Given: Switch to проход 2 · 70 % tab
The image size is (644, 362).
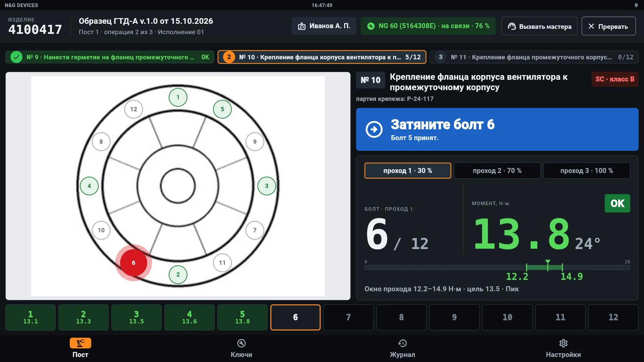Looking at the screenshot, I should pyautogui.click(x=497, y=171).
